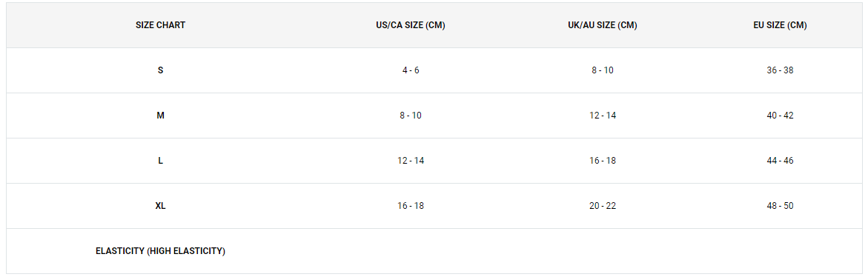Click the 8 - 10 UK/AU value for S
Image resolution: width=868 pixels, height=277 pixels.
point(603,70)
